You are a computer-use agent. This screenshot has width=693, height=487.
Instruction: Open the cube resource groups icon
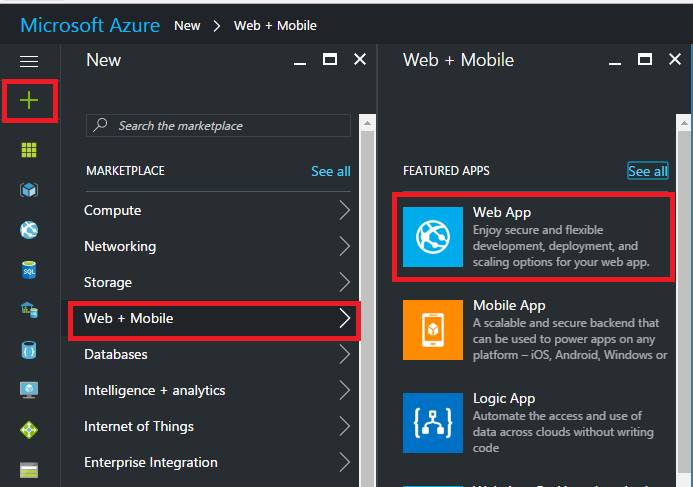pyautogui.click(x=29, y=190)
